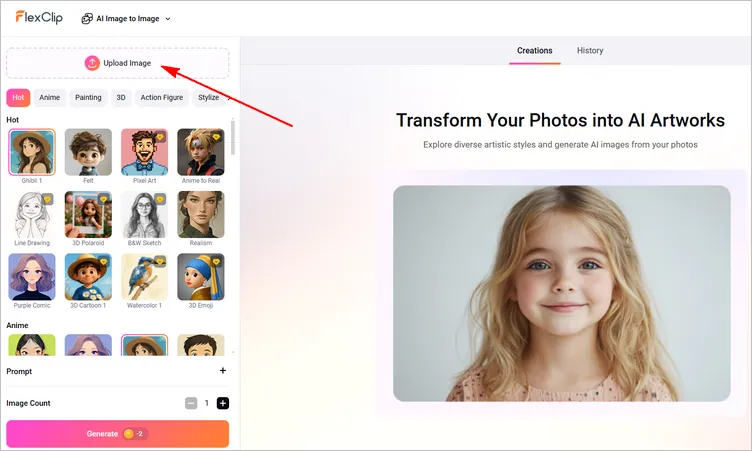Choose the Pixel Art style thumbnail
The width and height of the screenshot is (752, 451).
point(144,152)
